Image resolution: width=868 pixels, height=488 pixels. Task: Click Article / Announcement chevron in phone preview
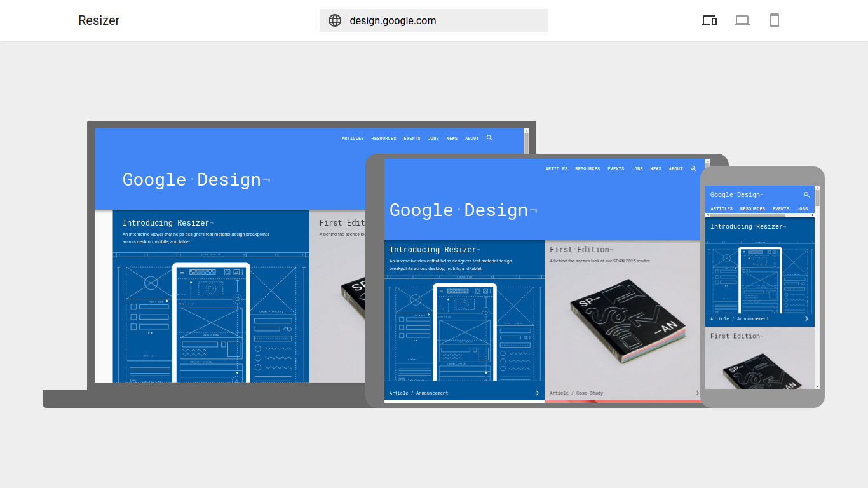[x=807, y=318]
